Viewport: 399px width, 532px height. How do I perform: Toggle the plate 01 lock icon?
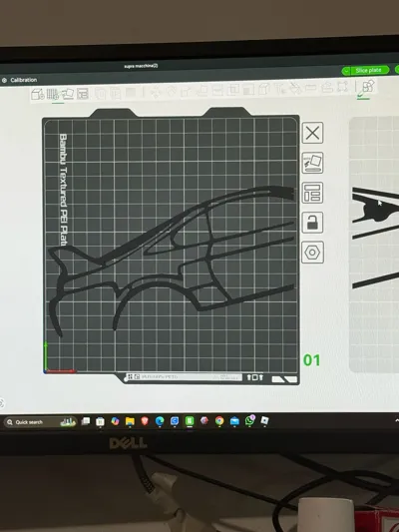coord(312,223)
